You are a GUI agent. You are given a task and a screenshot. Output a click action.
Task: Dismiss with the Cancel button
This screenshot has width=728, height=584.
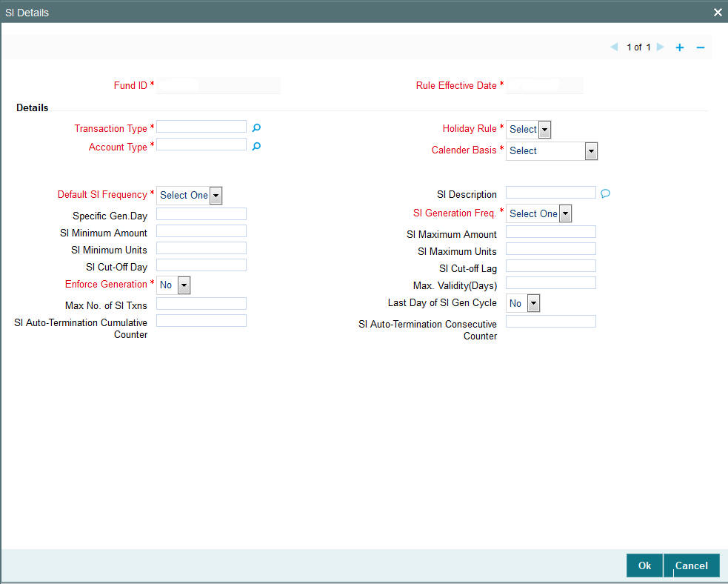click(691, 565)
